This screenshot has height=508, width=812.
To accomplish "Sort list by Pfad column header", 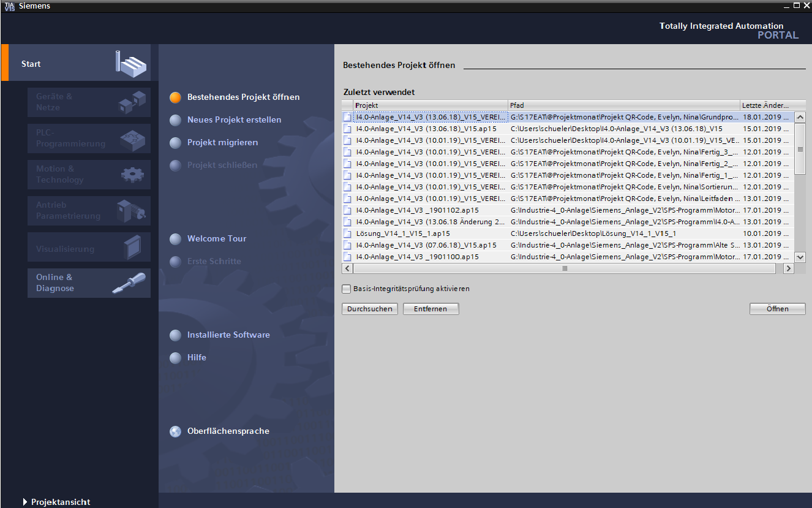I will [x=623, y=105].
